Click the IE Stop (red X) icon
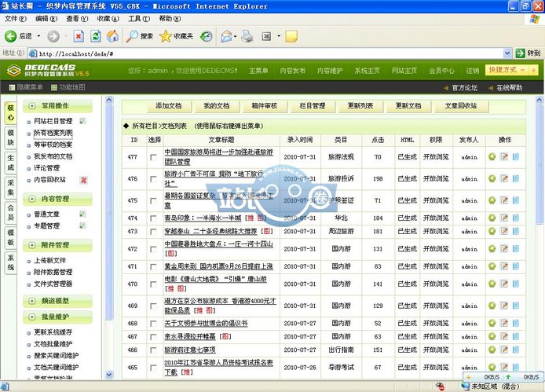 tap(79, 36)
